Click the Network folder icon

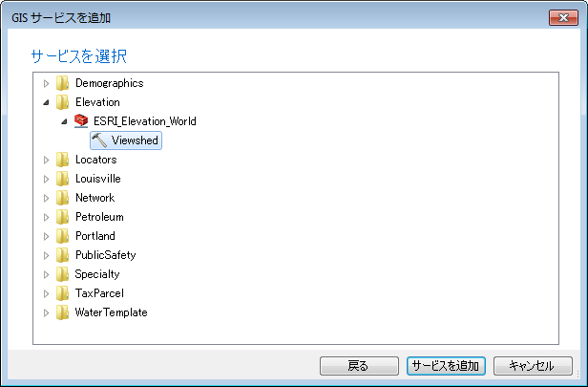pyautogui.click(x=63, y=198)
